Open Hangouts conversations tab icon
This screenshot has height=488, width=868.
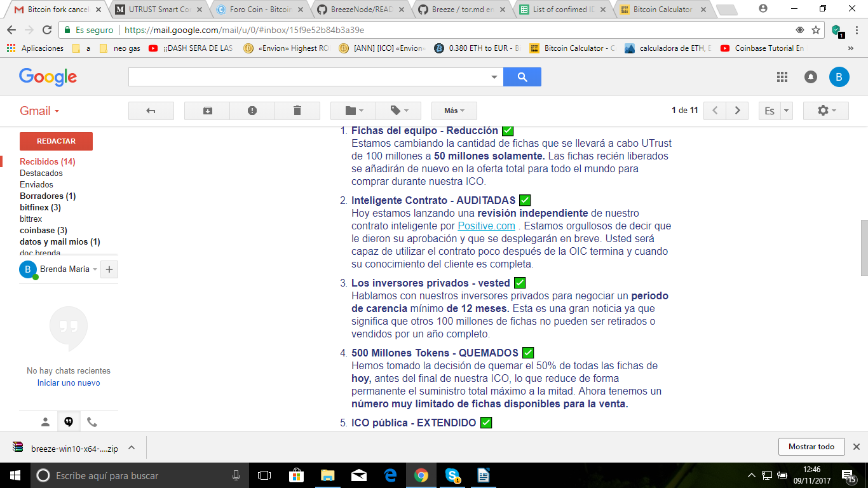click(69, 422)
